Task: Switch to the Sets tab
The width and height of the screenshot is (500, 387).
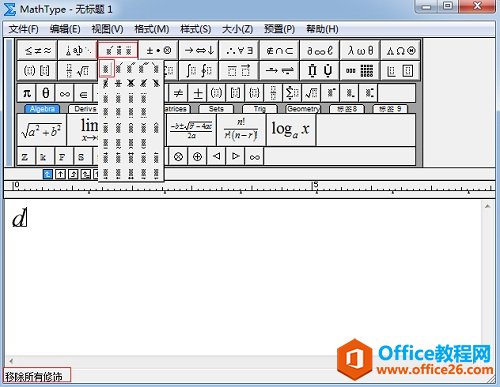Action: point(216,109)
